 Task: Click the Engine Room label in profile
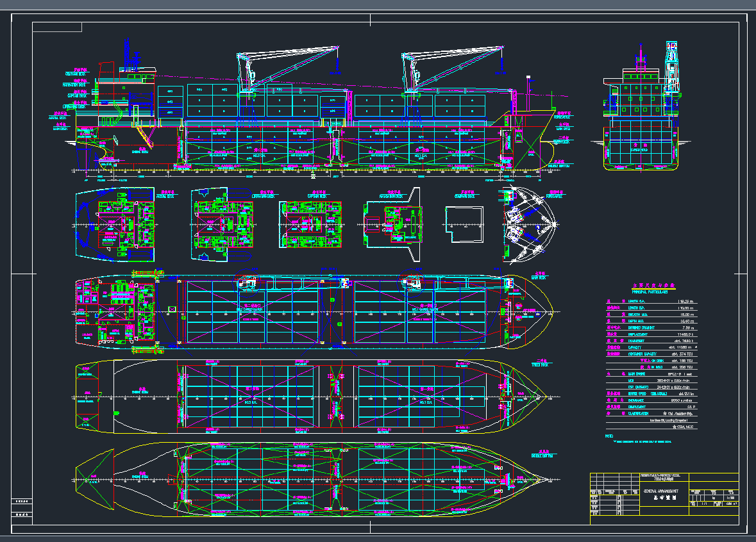click(140, 152)
